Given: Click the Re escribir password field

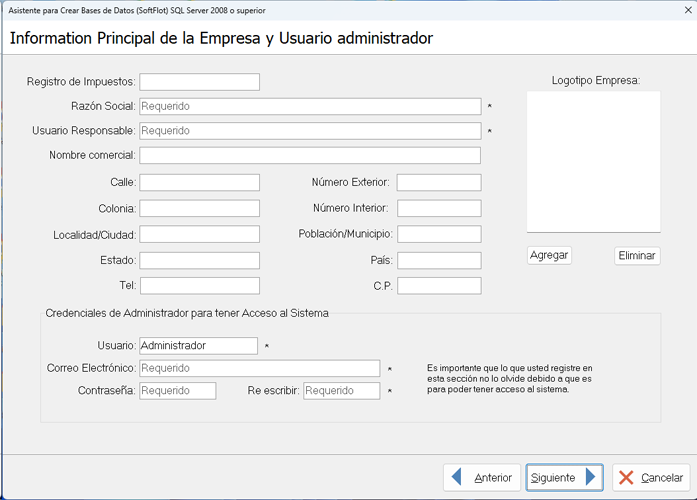Looking at the screenshot, I should 341,391.
